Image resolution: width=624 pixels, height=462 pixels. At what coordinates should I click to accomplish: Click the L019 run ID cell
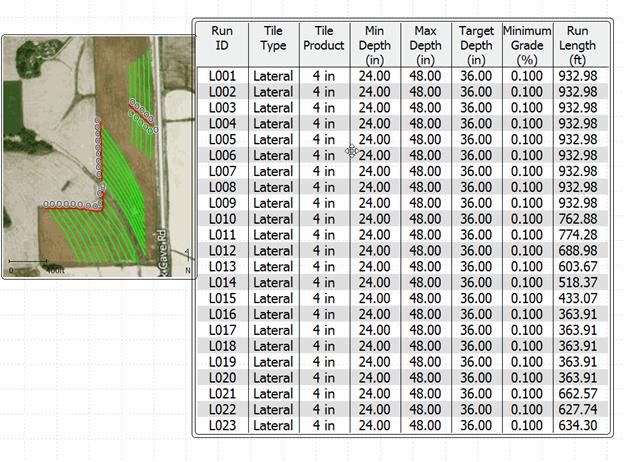[222, 362]
